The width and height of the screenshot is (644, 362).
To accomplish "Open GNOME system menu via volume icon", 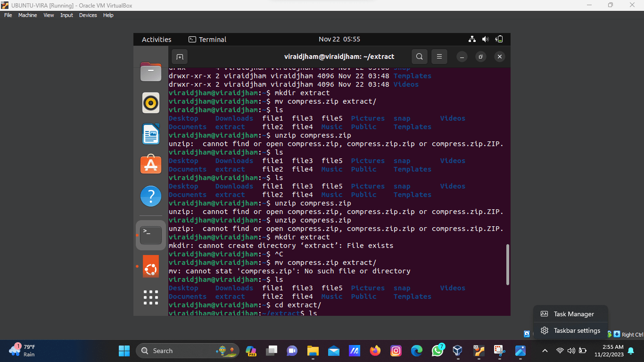I will point(486,40).
